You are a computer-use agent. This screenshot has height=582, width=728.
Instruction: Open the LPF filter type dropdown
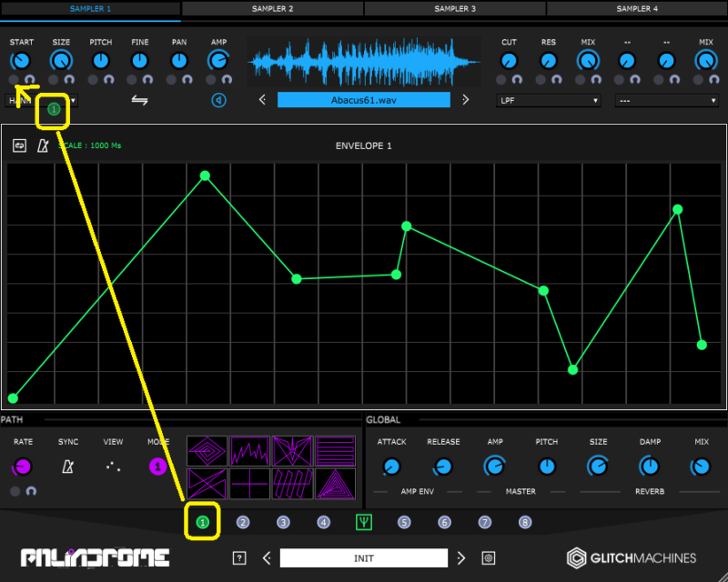click(549, 100)
